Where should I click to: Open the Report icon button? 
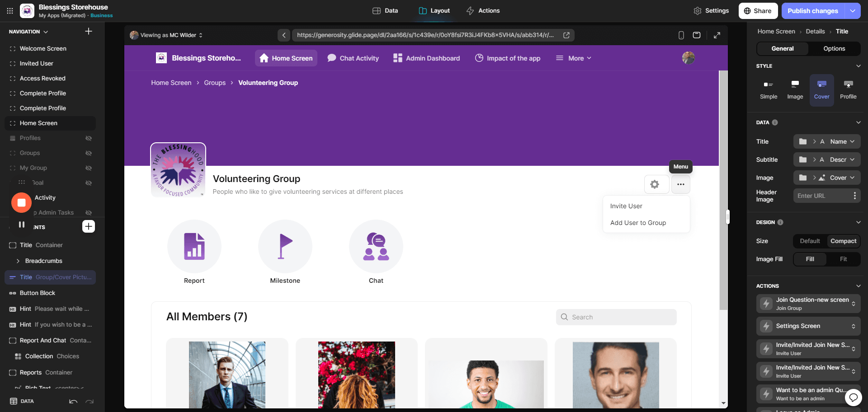[x=194, y=247]
